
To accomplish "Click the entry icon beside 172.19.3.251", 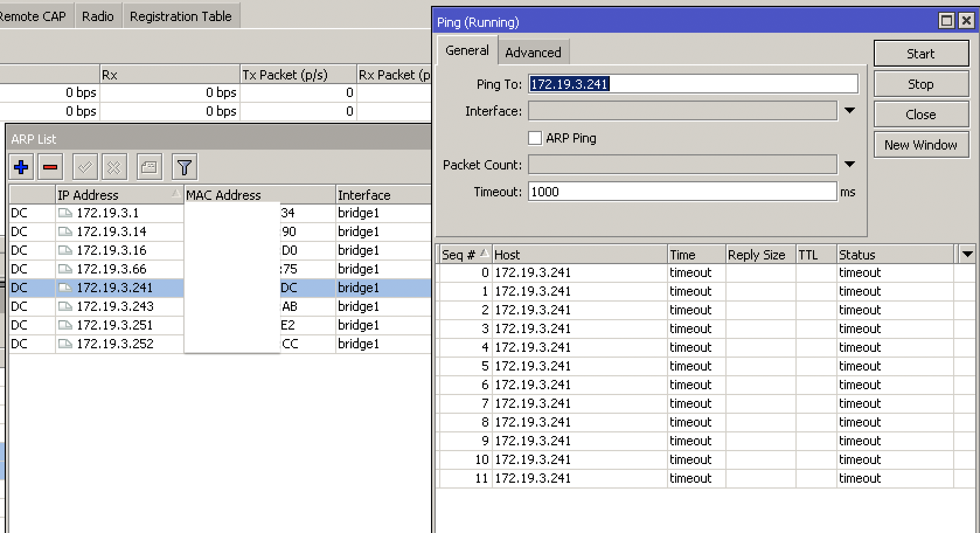I will (65, 325).
